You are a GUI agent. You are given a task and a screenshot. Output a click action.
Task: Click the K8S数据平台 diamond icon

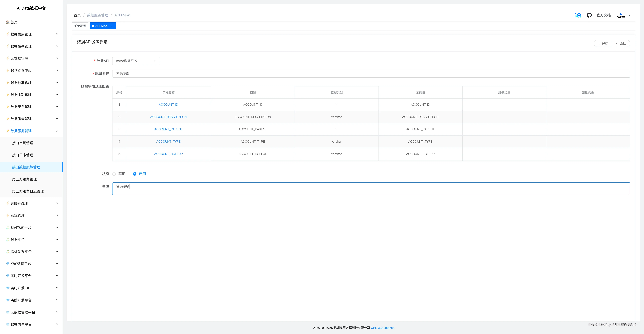[x=8, y=264]
